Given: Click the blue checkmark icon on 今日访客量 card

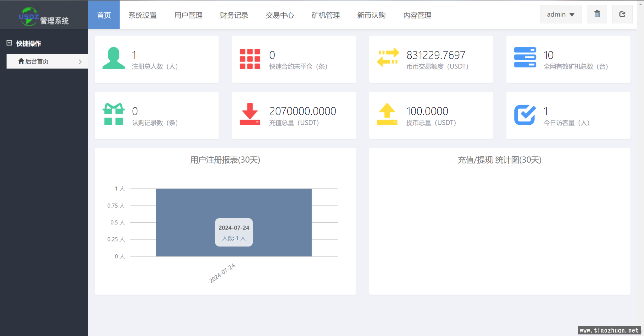Looking at the screenshot, I should click(x=525, y=115).
